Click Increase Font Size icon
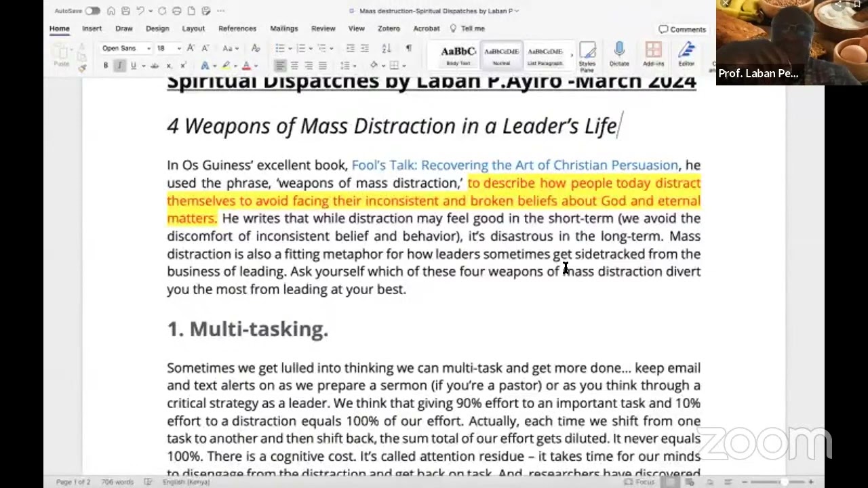The width and height of the screenshot is (868, 488). (x=191, y=48)
